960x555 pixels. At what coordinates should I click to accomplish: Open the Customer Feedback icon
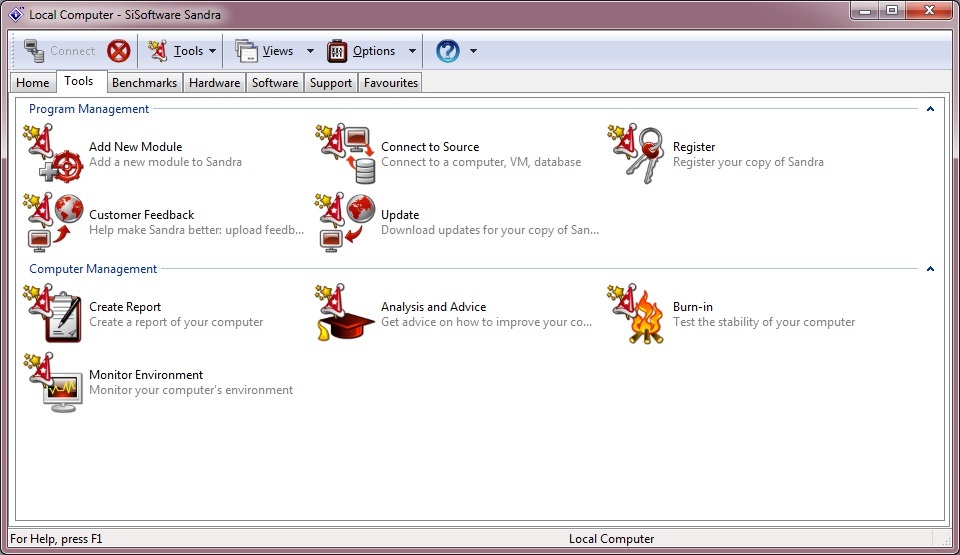(53, 222)
